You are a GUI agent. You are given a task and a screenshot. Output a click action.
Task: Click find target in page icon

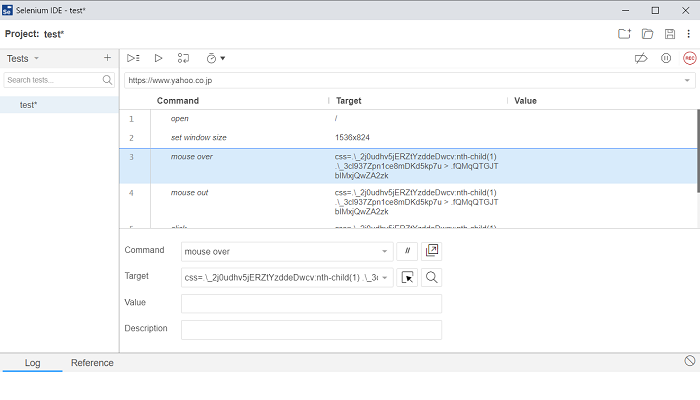[x=432, y=277]
